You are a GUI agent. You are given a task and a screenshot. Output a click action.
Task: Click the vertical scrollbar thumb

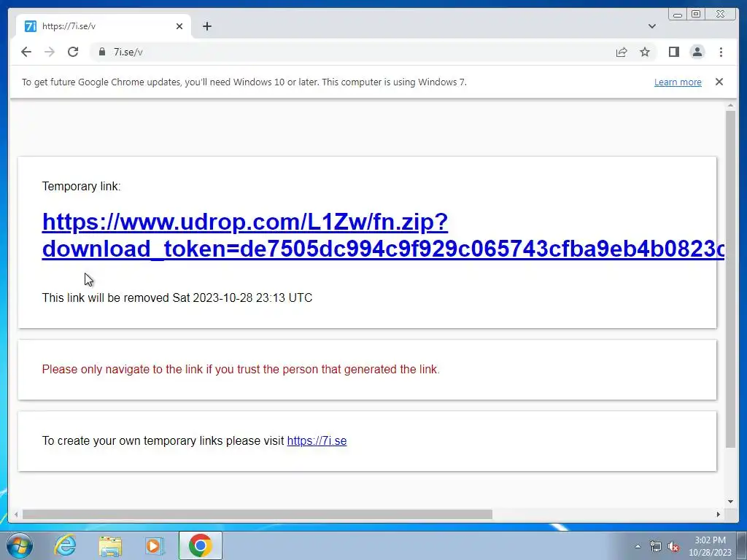pyautogui.click(x=730, y=279)
